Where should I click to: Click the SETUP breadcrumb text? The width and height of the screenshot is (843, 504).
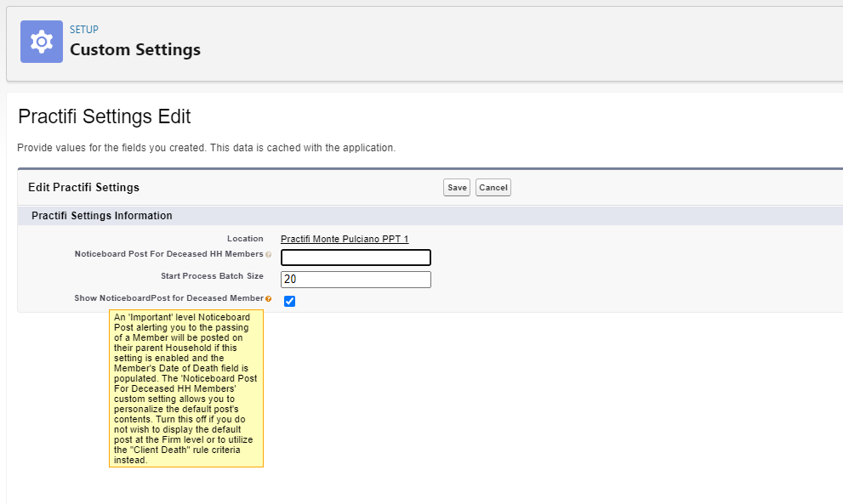click(x=84, y=30)
